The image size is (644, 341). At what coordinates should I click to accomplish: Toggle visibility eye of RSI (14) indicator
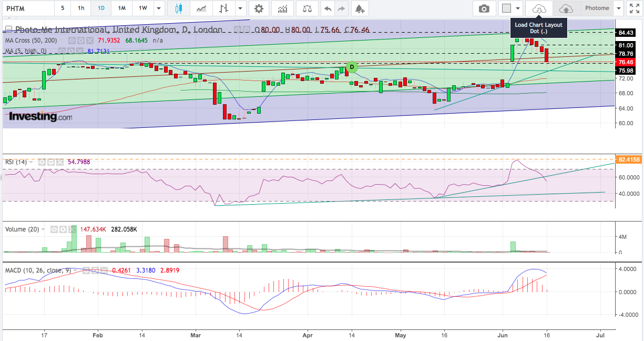(x=43, y=162)
